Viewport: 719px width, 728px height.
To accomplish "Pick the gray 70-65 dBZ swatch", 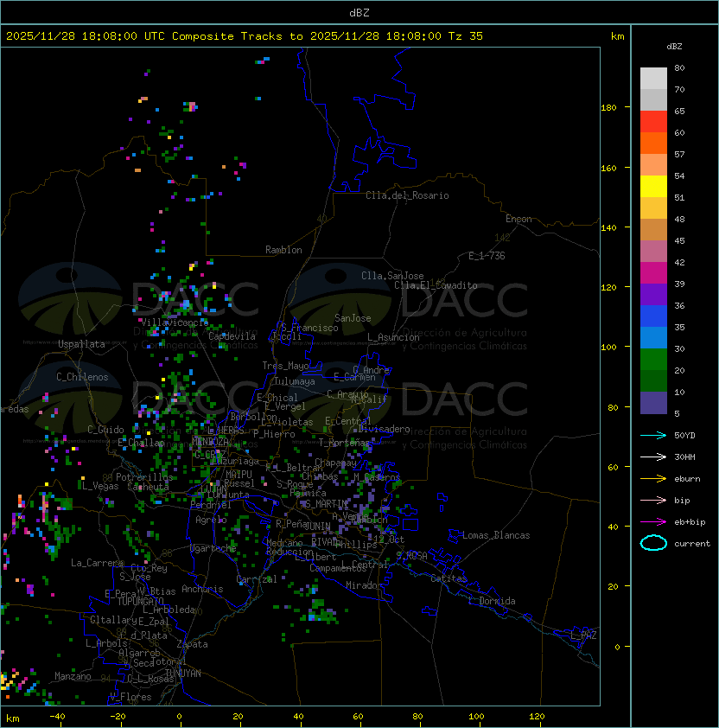I will point(653,99).
